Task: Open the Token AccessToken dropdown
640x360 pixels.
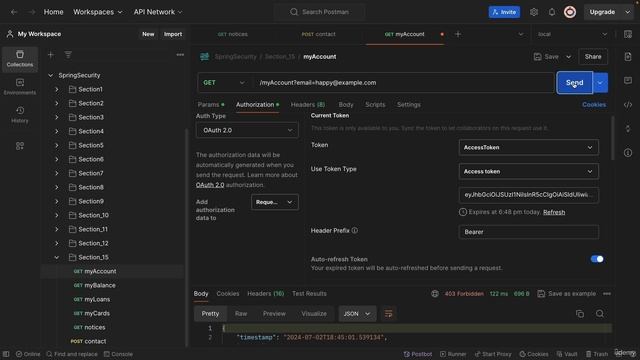Action: [529, 147]
